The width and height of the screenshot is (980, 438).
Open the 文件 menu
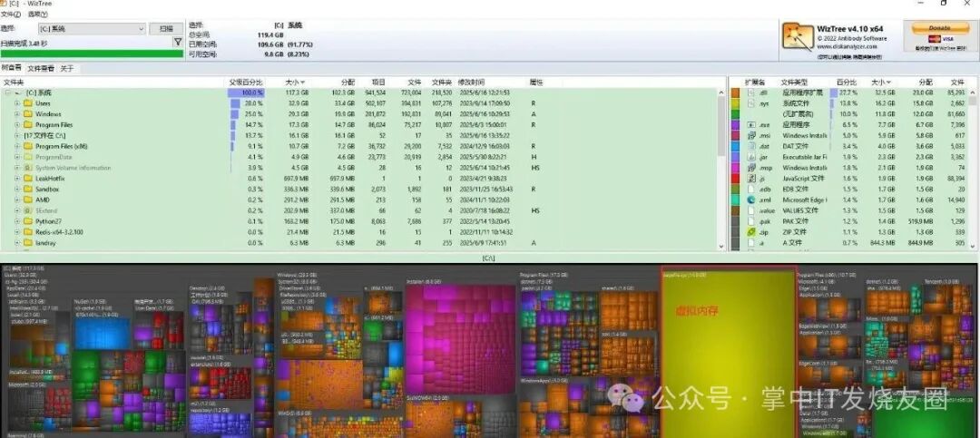(x=11, y=14)
